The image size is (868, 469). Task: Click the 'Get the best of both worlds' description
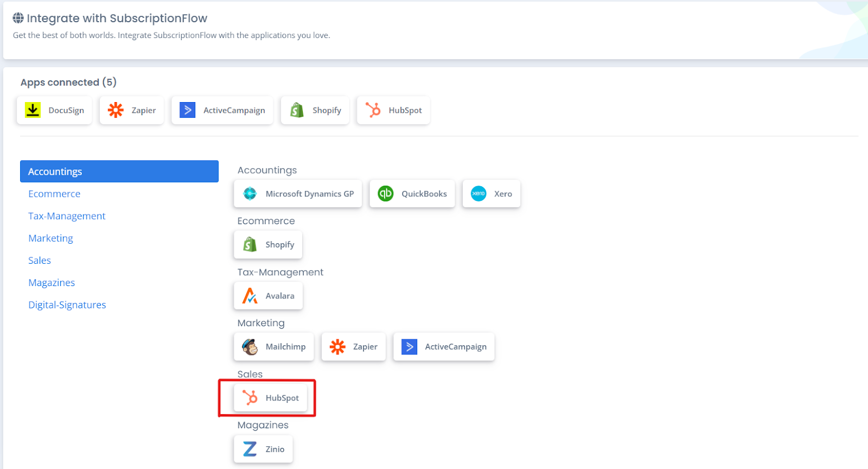click(171, 35)
